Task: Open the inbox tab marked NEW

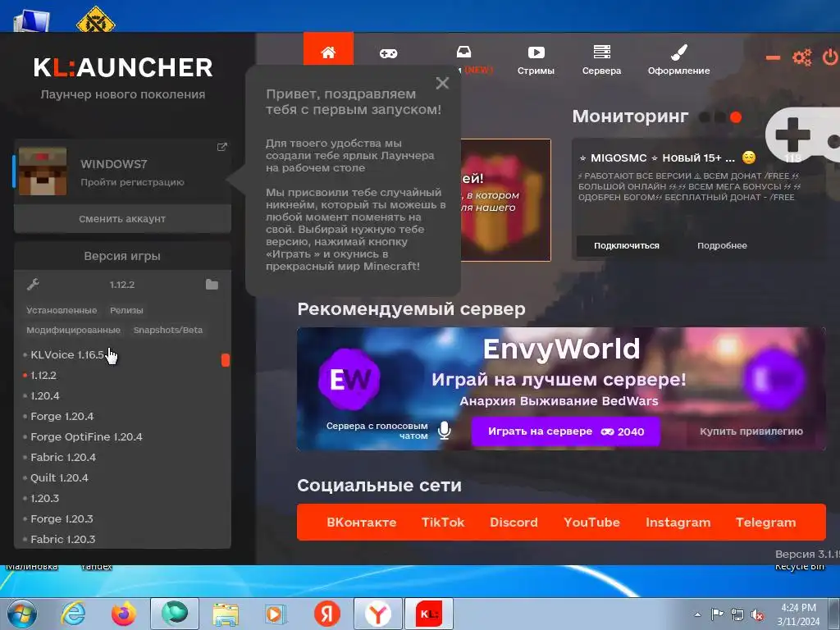Action: tap(464, 52)
